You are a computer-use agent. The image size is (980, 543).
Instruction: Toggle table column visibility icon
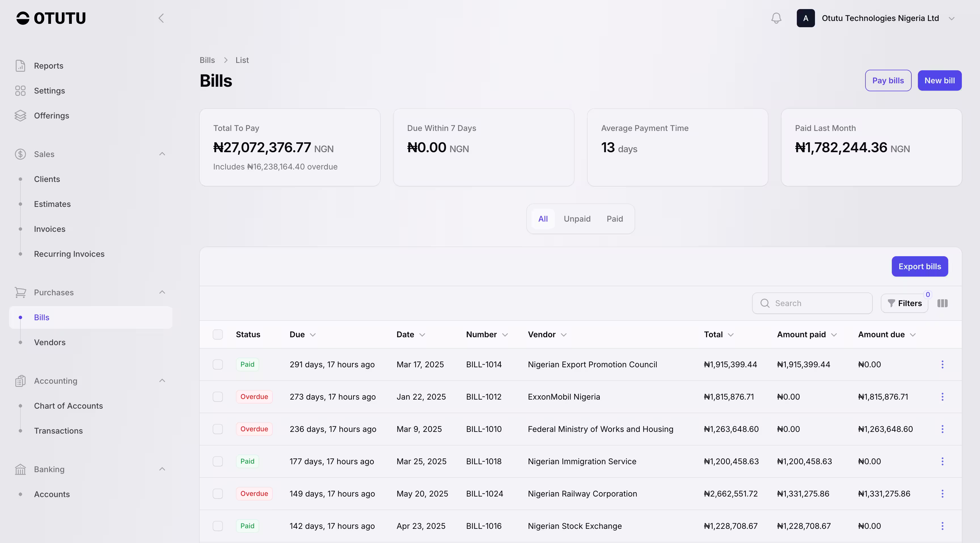pos(942,303)
